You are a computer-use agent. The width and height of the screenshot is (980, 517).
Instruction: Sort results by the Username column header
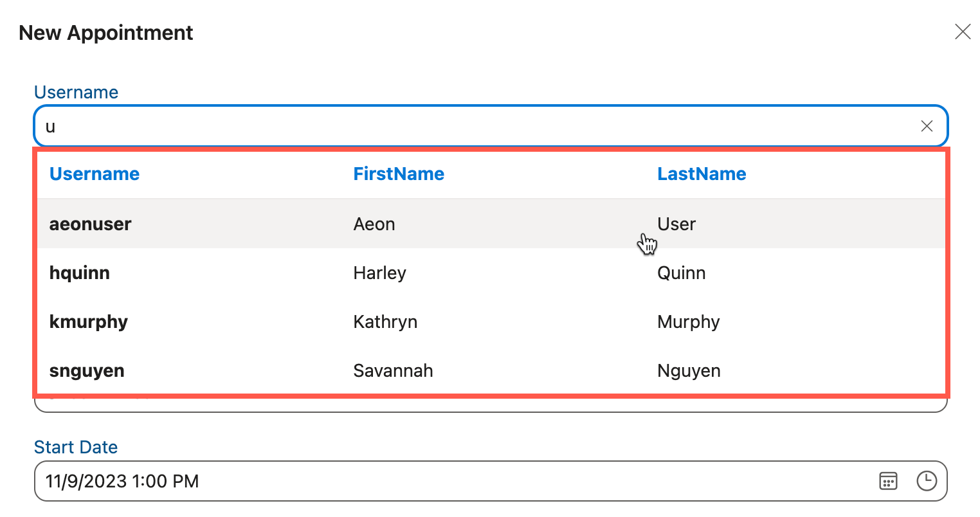tap(94, 174)
